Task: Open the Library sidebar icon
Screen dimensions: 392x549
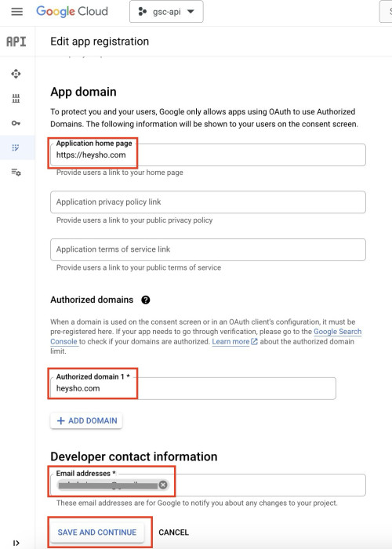Action: point(16,98)
